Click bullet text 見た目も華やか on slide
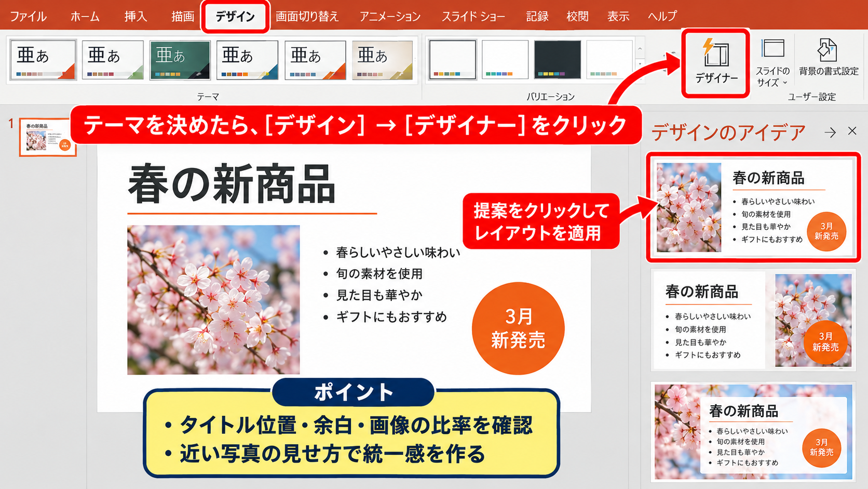Screen dimensions: 868x489 (379, 295)
